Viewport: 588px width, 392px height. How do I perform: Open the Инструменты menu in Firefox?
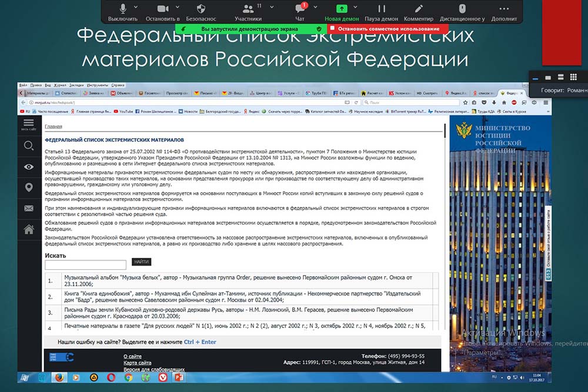pos(96,85)
